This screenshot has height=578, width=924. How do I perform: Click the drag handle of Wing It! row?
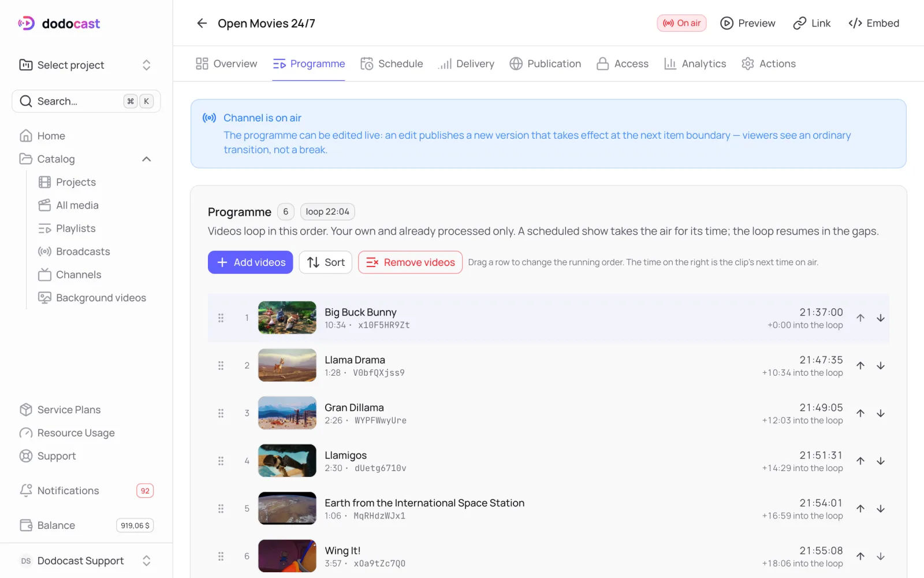click(221, 557)
